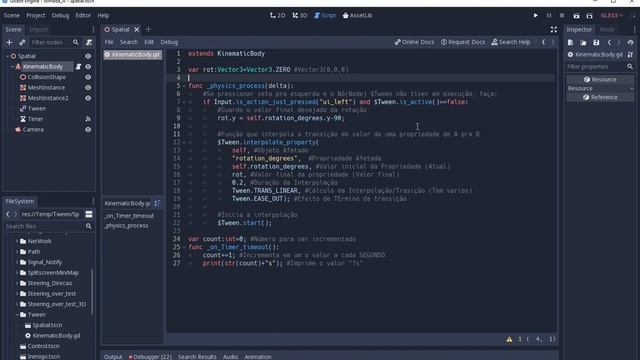Image resolution: width=640 pixels, height=360 pixels.
Task: Open the AssetLib workspace
Action: pyautogui.click(x=358, y=16)
